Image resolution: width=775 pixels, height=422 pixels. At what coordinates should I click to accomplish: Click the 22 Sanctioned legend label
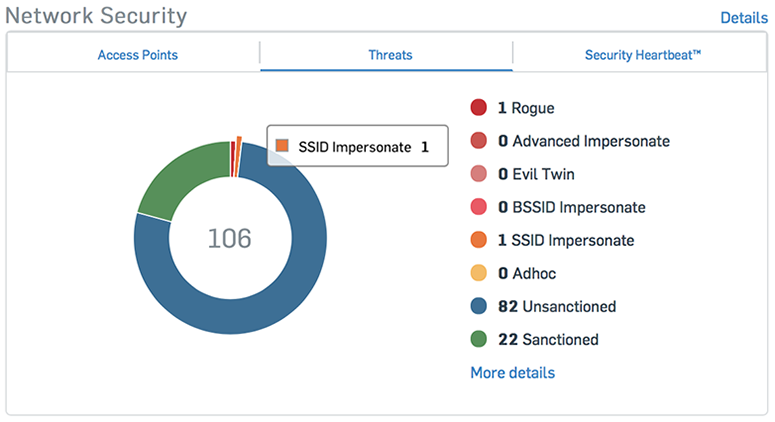(x=548, y=339)
